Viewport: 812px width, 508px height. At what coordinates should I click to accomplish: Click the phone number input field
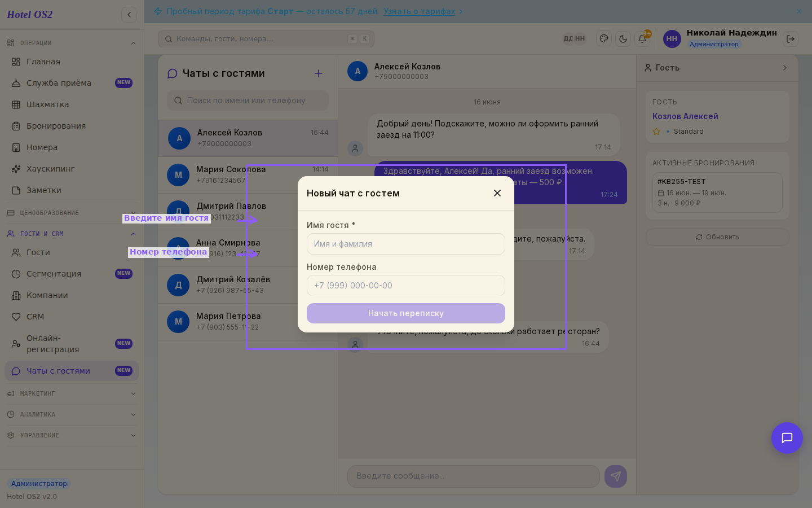click(406, 286)
